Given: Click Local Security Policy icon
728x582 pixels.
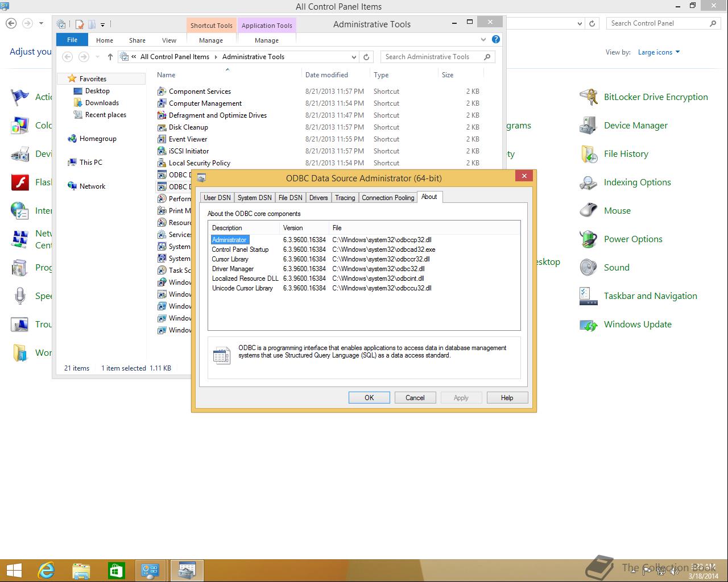Looking at the screenshot, I should pos(162,163).
